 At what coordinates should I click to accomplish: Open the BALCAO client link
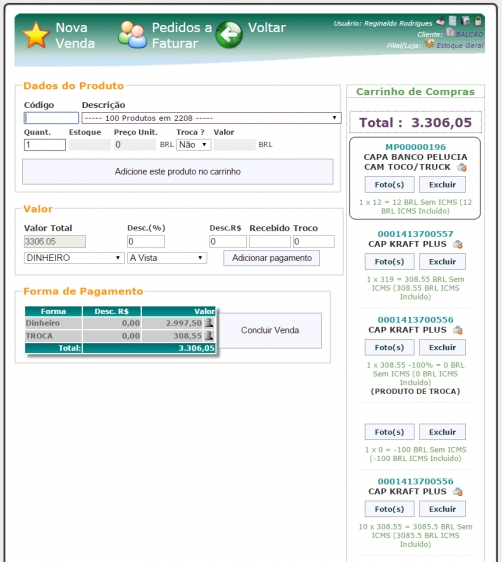(469, 34)
